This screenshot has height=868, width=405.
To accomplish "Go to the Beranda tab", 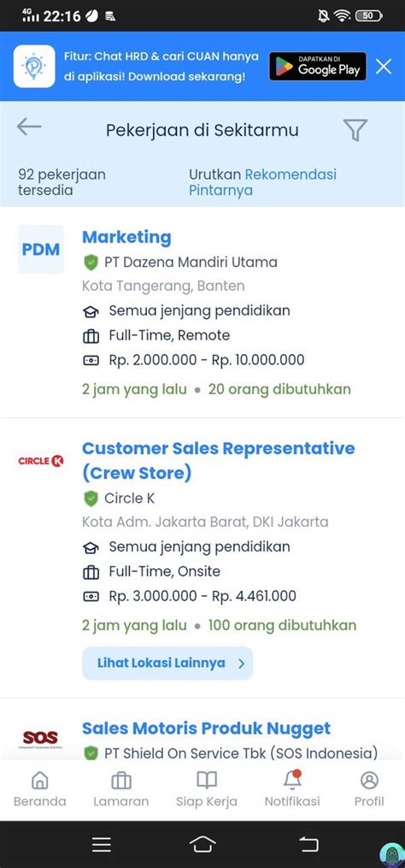I will pyautogui.click(x=40, y=789).
